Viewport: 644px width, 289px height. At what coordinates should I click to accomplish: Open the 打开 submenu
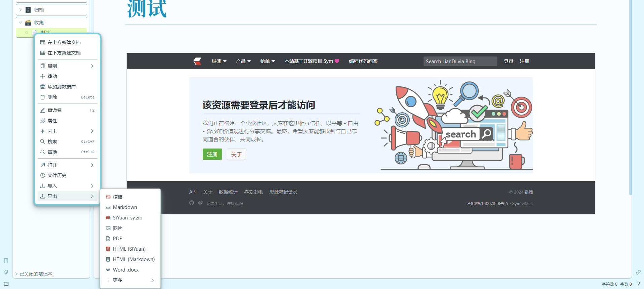(x=67, y=165)
